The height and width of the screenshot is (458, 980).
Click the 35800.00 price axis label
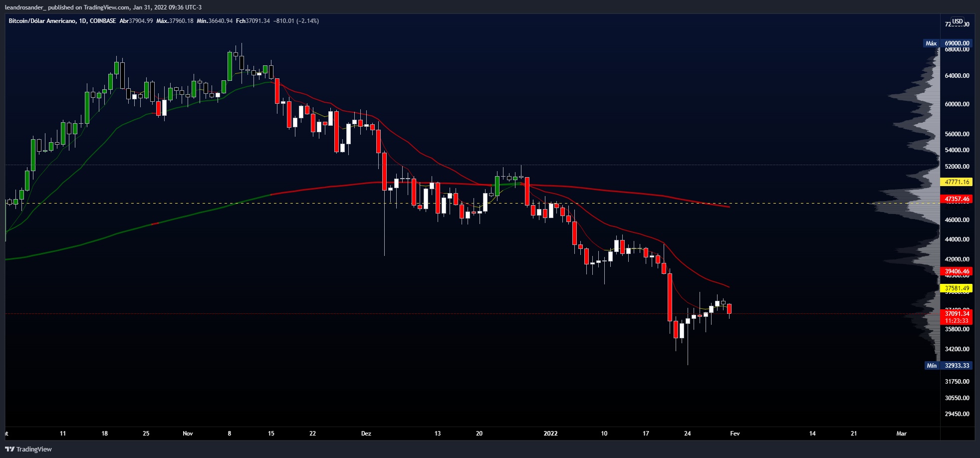click(x=957, y=329)
